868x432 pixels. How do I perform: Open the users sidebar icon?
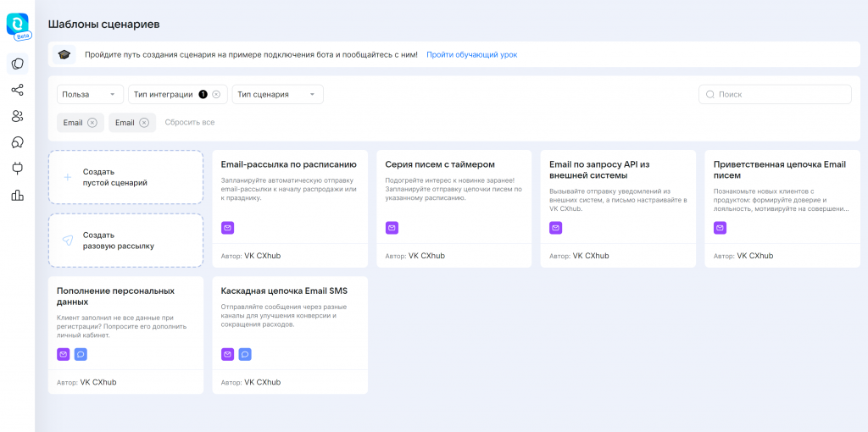pyautogui.click(x=17, y=115)
